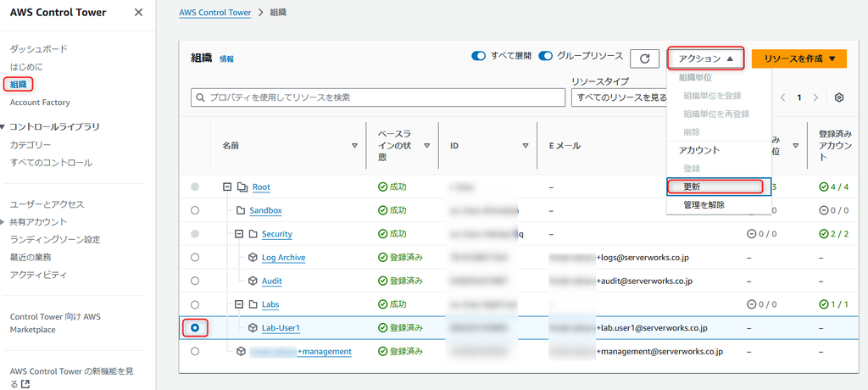Open 最近の業務 page
This screenshot has height=390, width=868.
click(31, 257)
